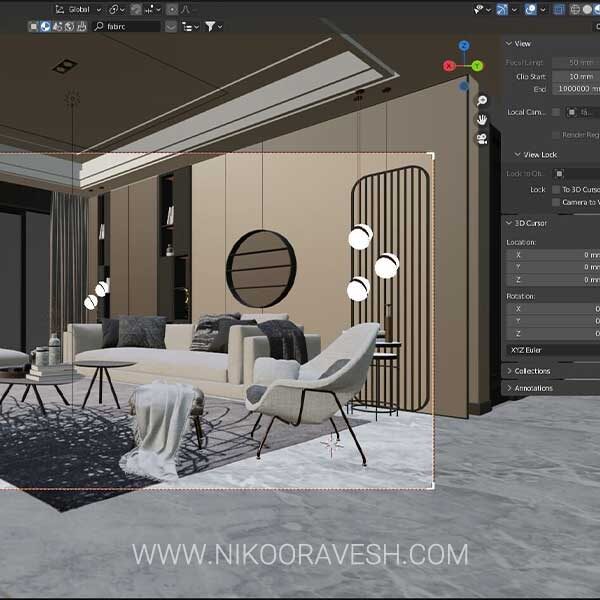Toggle the Show Overlays icon

(x=530, y=10)
